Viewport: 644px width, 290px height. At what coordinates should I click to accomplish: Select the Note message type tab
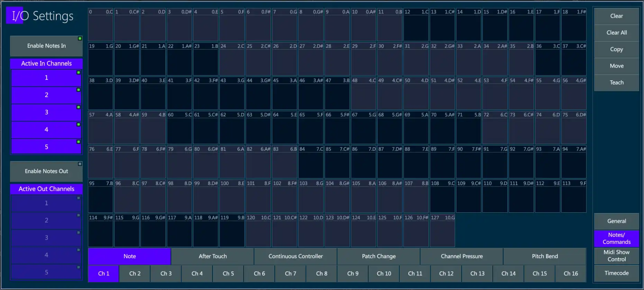pyautogui.click(x=129, y=257)
